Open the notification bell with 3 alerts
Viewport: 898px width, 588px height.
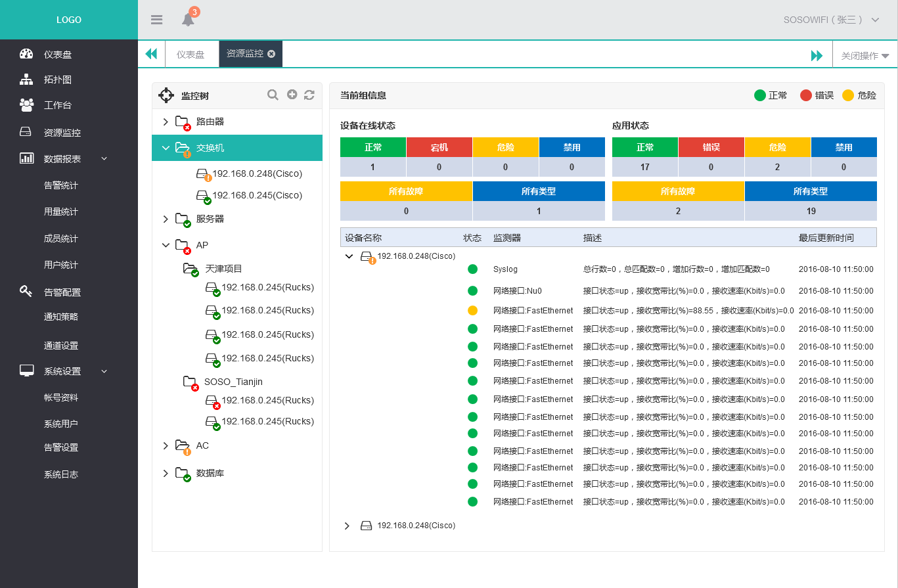point(189,19)
